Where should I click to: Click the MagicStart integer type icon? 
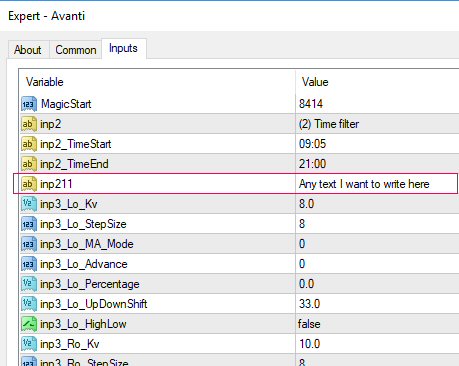tap(29, 104)
